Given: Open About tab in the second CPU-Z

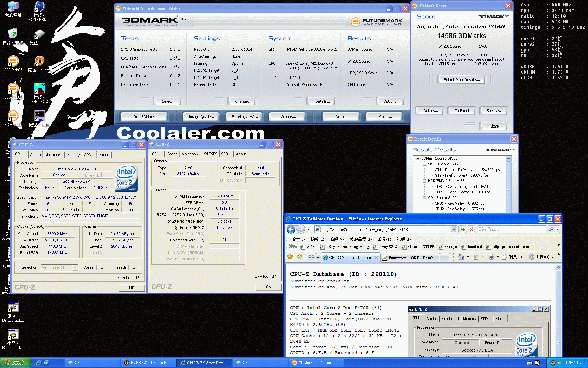Looking at the screenshot, I should [x=240, y=154].
